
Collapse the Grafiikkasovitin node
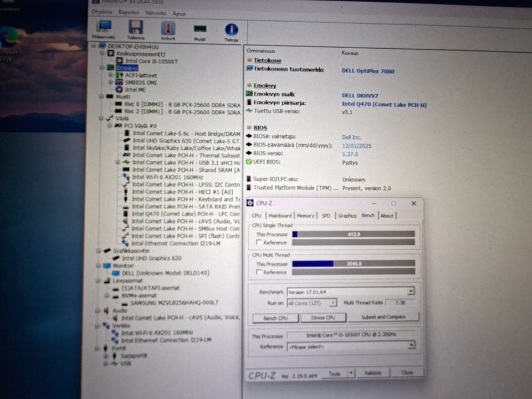[x=99, y=250]
